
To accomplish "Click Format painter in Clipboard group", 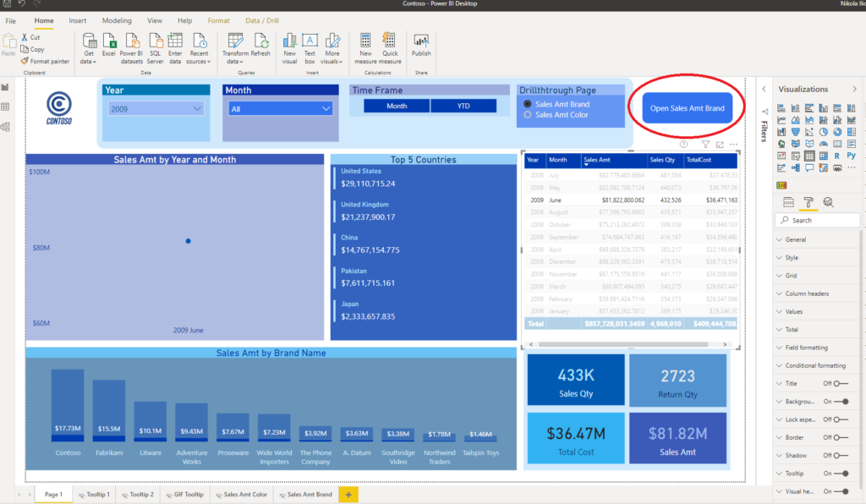I will click(x=46, y=61).
